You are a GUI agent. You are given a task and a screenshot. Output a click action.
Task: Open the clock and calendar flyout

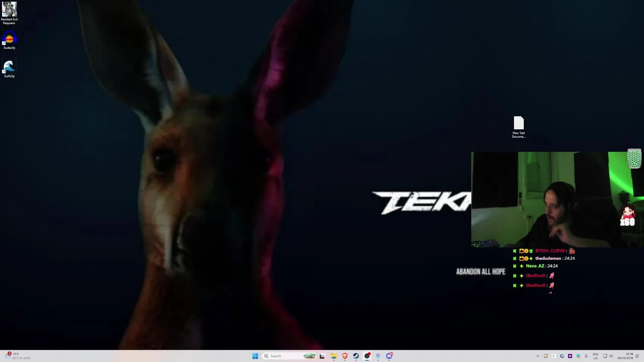626,356
